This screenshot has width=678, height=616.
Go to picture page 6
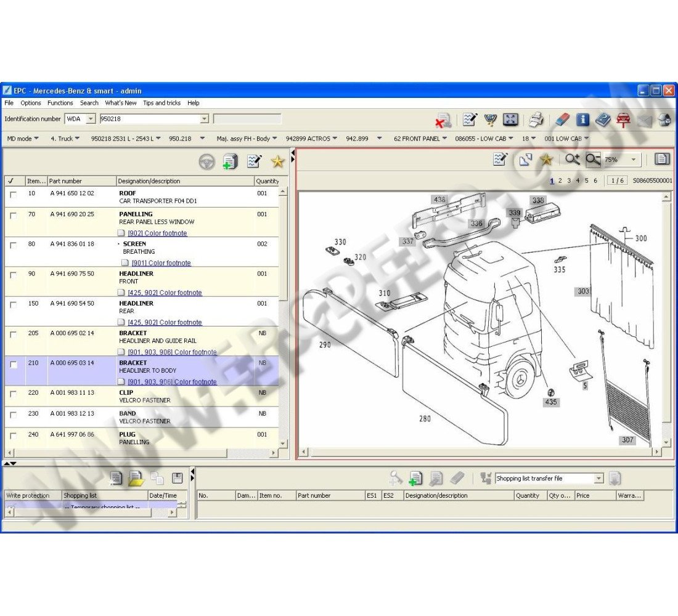[595, 180]
